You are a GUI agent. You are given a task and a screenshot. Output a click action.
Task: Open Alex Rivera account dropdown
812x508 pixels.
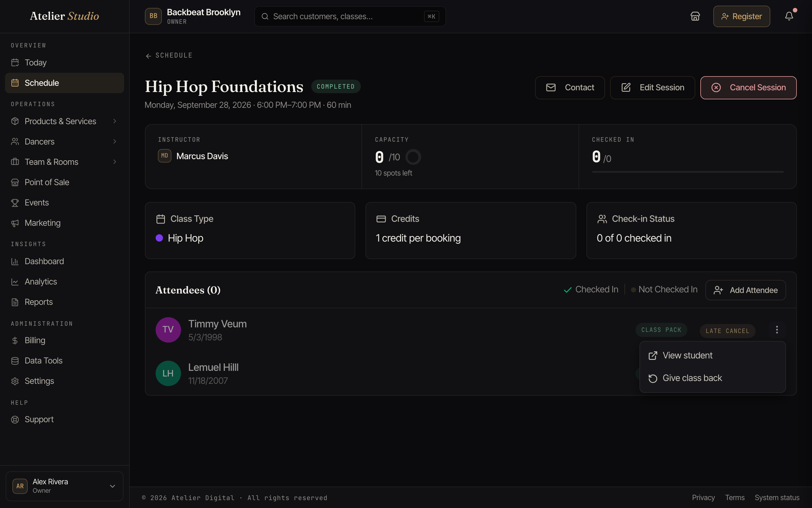click(64, 486)
